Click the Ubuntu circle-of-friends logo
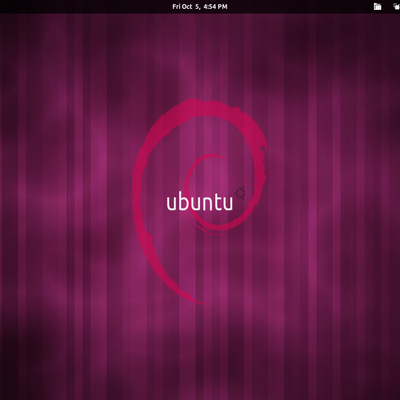The height and width of the screenshot is (400, 400). click(x=240, y=193)
